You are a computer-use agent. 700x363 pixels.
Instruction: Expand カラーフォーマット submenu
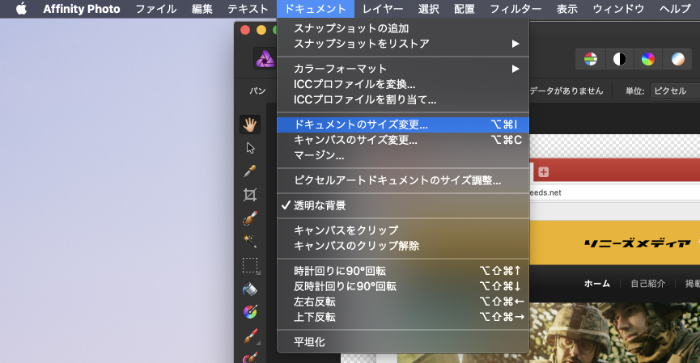(403, 69)
